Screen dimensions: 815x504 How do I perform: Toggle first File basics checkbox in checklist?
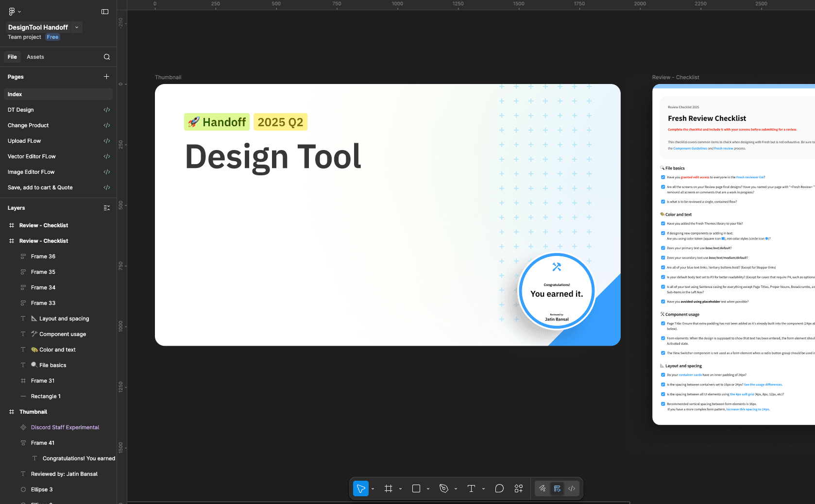pos(663,177)
